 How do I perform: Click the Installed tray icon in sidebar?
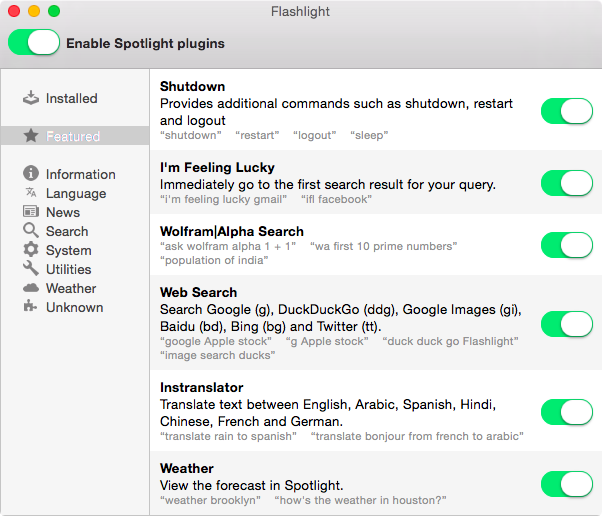click(31, 98)
